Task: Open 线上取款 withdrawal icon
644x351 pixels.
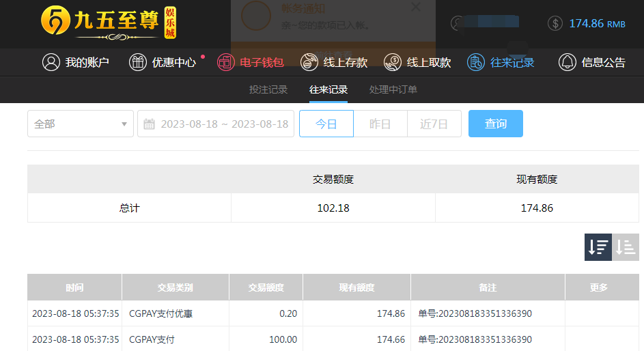Action: pos(393,62)
